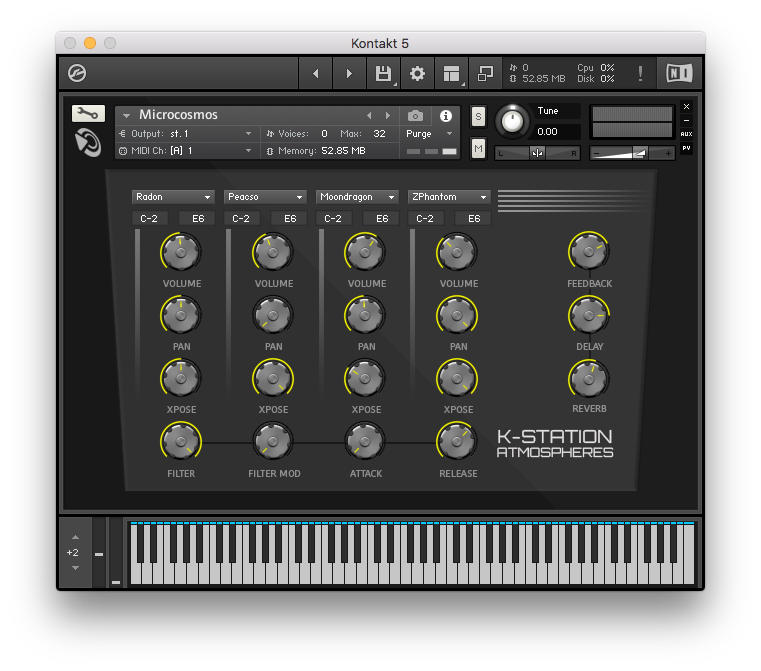This screenshot has height=671, width=761.
Task: Click the snapshot camera icon
Action: tap(415, 116)
